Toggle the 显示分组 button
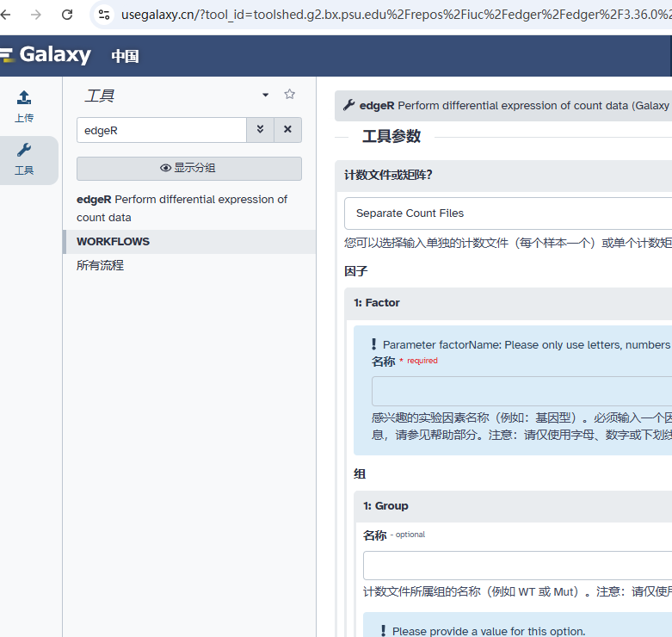Image resolution: width=672 pixels, height=637 pixels. 189,169
